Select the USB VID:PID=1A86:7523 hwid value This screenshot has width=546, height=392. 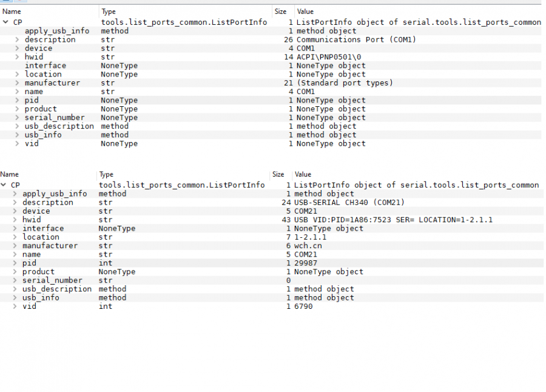(393, 220)
